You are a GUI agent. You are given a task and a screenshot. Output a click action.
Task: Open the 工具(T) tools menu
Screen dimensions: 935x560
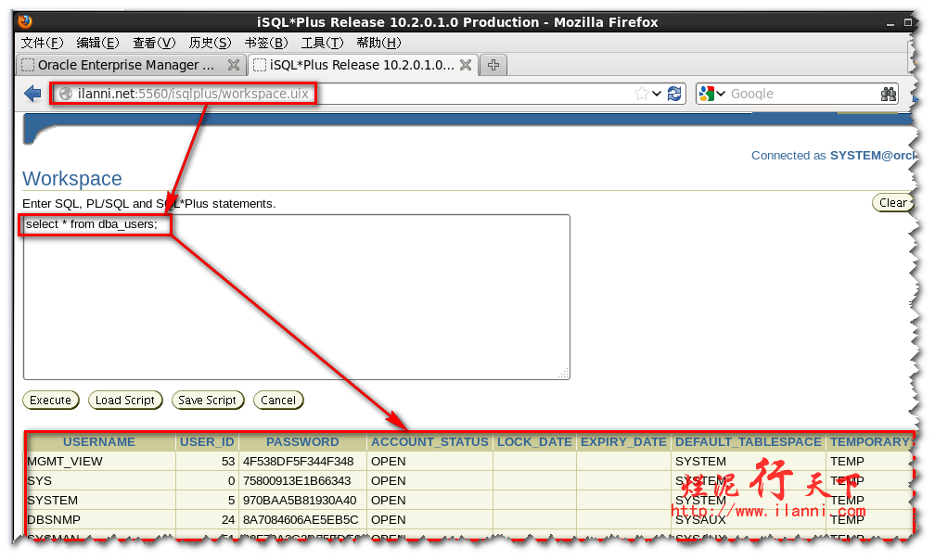point(322,43)
